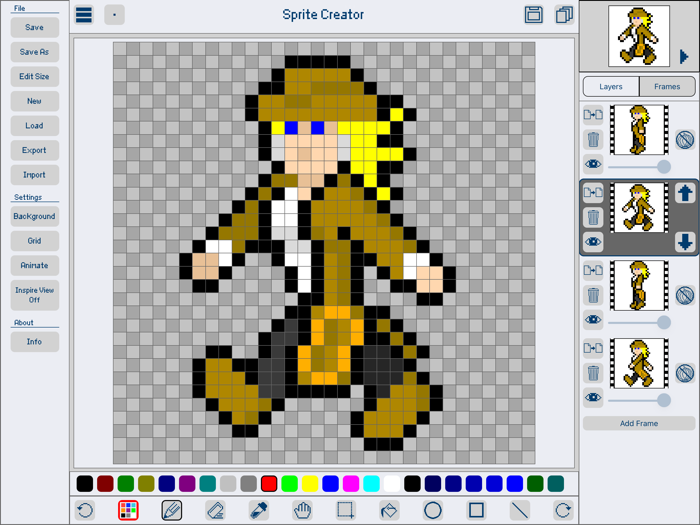Select the hand pan tool
The image size is (700, 525).
[302, 510]
